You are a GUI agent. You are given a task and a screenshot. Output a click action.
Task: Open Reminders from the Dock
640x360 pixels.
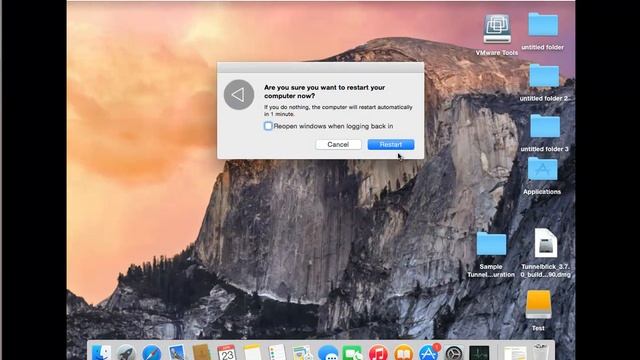pos(277,353)
